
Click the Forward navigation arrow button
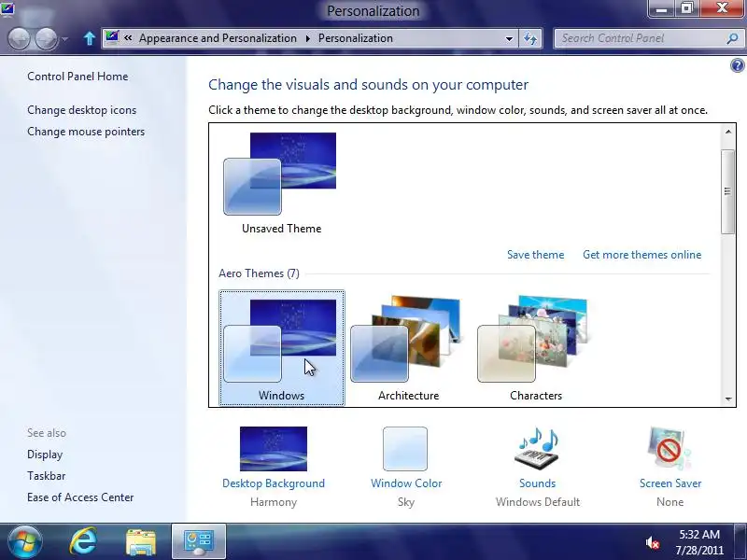(x=47, y=38)
